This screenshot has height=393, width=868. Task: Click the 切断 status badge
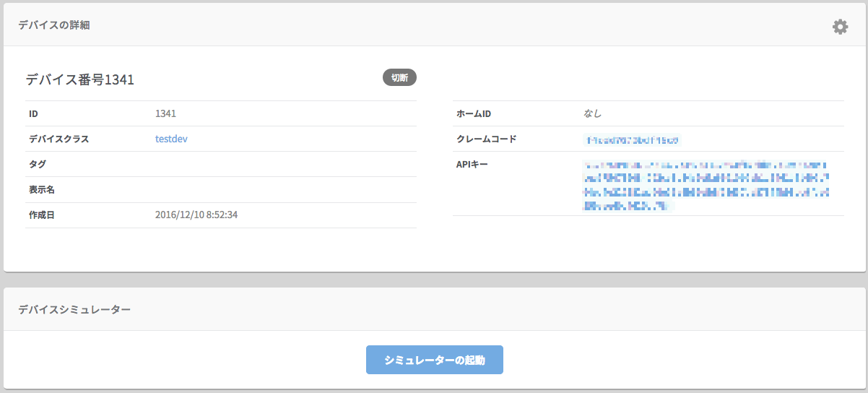(x=399, y=78)
